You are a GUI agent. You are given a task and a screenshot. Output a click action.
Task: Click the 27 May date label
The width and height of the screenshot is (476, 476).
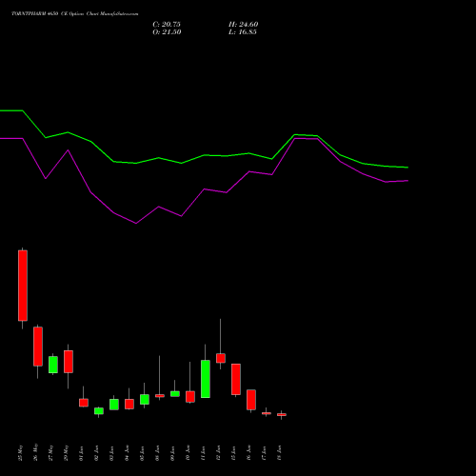tap(51, 452)
